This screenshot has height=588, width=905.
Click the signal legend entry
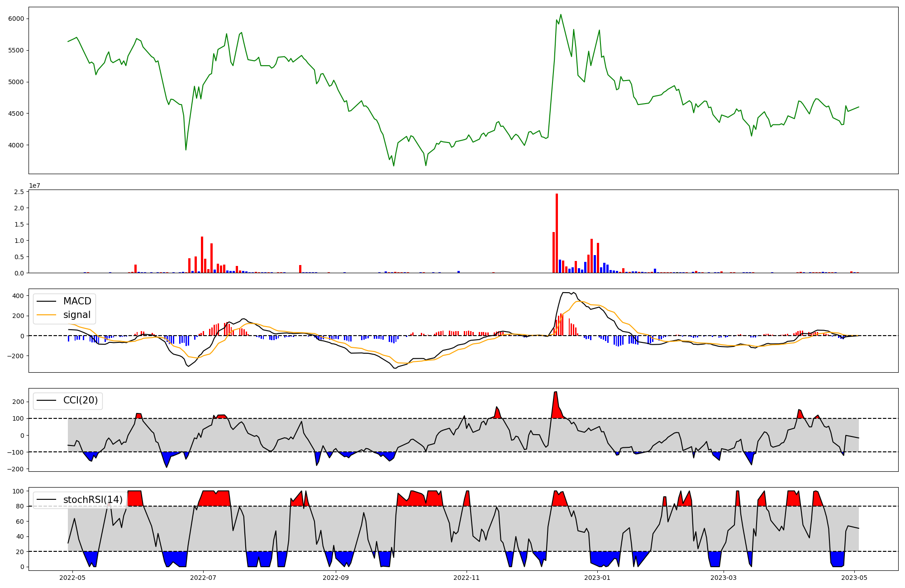(x=76, y=315)
